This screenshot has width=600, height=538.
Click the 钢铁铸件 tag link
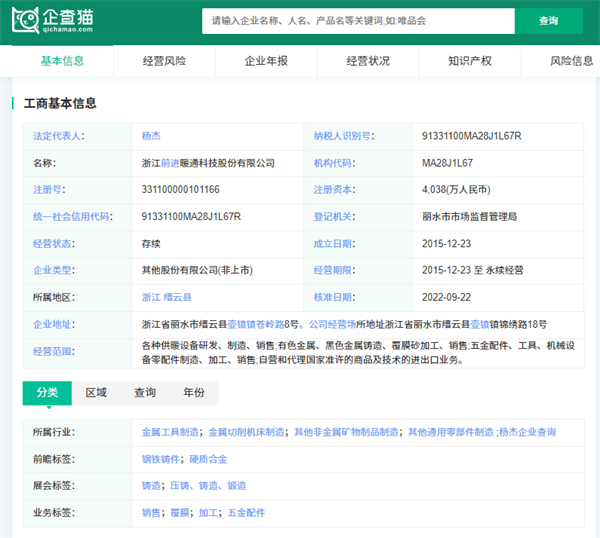pos(161,459)
